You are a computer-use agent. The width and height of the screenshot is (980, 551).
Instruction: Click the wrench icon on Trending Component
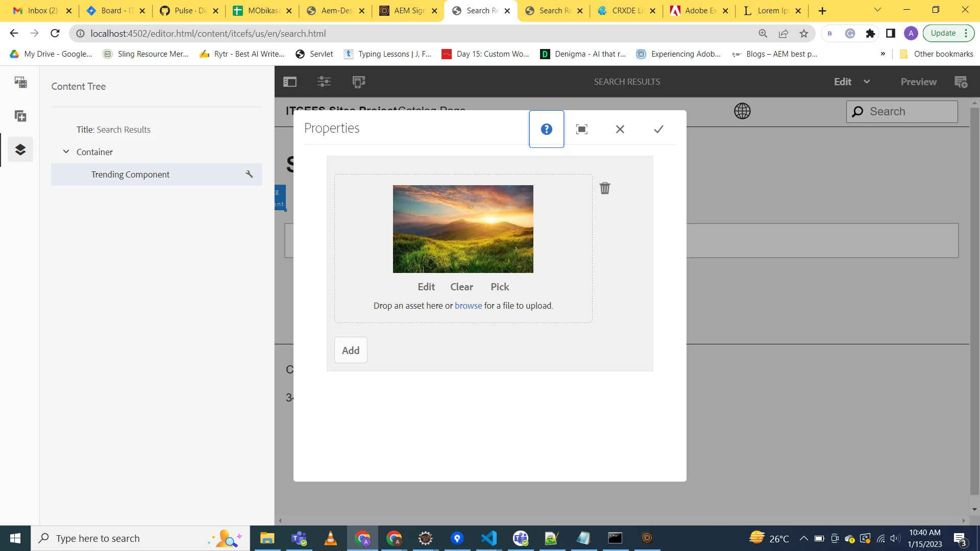249,174
